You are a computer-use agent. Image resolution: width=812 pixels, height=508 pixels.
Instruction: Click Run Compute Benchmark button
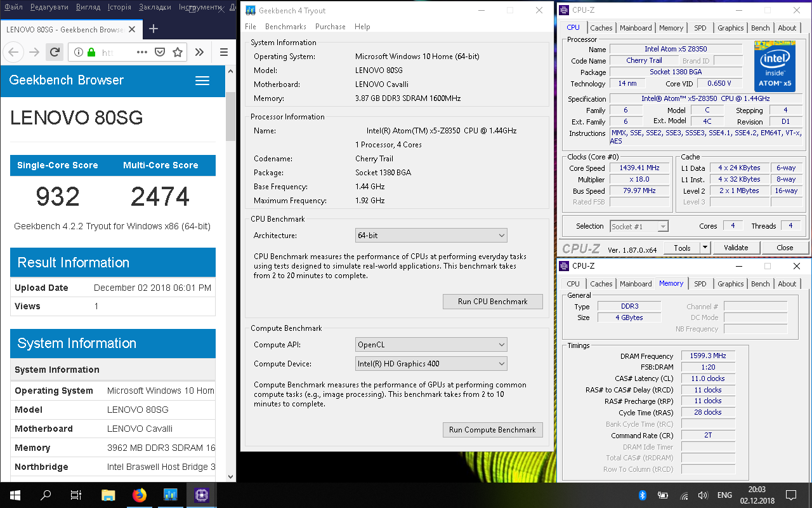pyautogui.click(x=493, y=430)
